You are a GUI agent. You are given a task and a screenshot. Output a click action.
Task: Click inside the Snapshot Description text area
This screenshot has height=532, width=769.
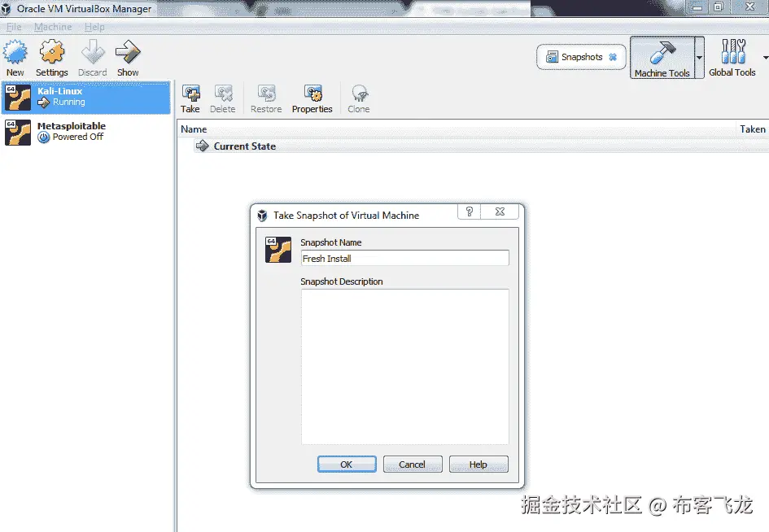[404, 367]
